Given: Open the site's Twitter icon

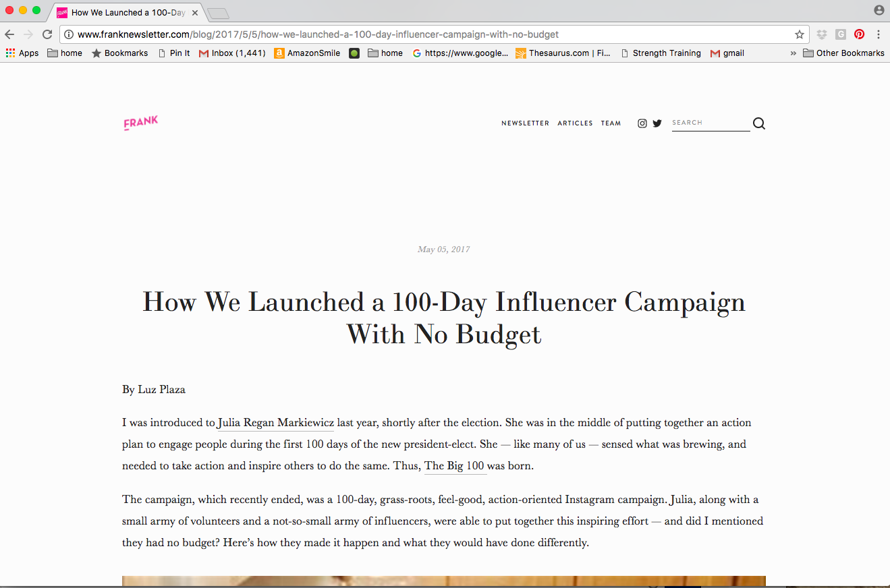Looking at the screenshot, I should pos(657,123).
